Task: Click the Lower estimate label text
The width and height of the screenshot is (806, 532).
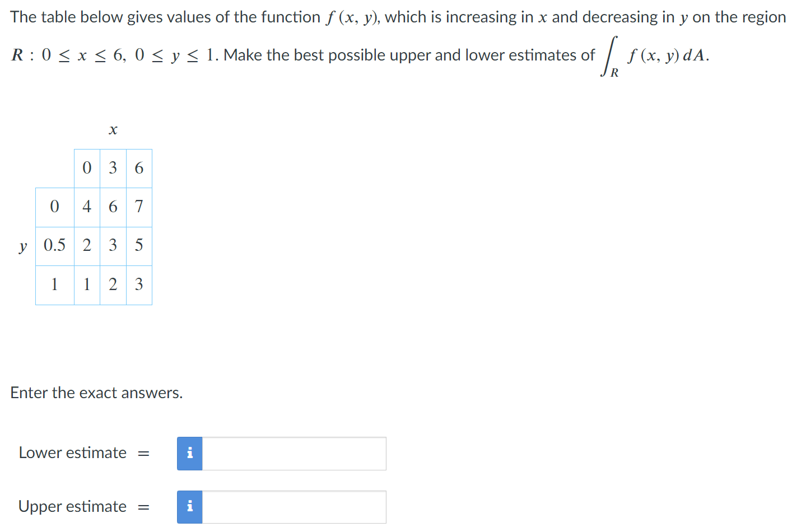Action: tap(72, 453)
